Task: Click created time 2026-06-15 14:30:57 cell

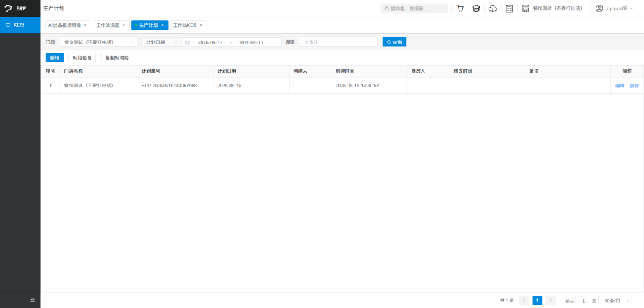Action: coord(357,86)
